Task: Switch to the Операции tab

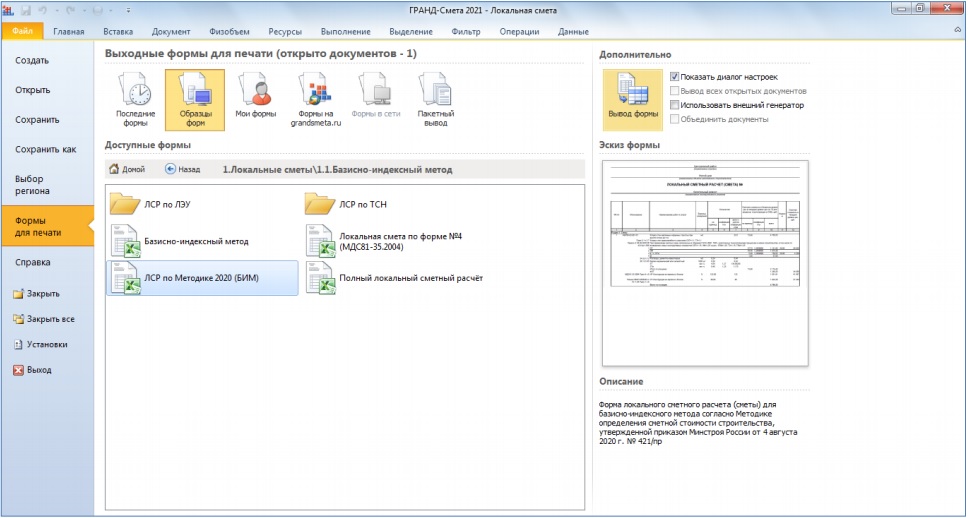Action: tap(519, 31)
